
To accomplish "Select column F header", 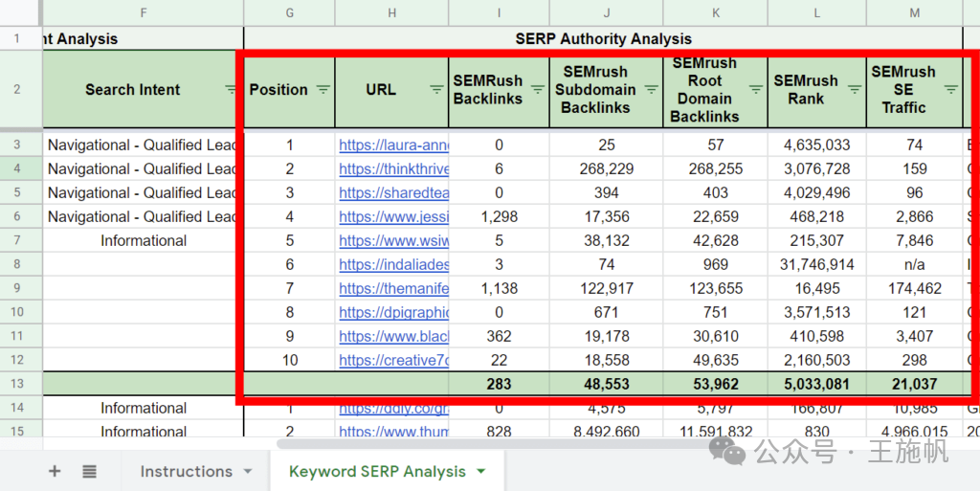I will pos(144,12).
